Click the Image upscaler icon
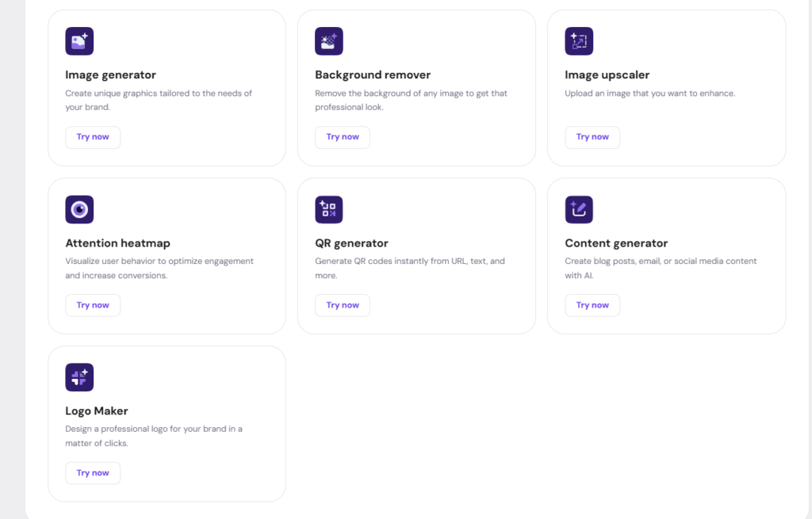This screenshot has width=812, height=519. click(x=579, y=41)
